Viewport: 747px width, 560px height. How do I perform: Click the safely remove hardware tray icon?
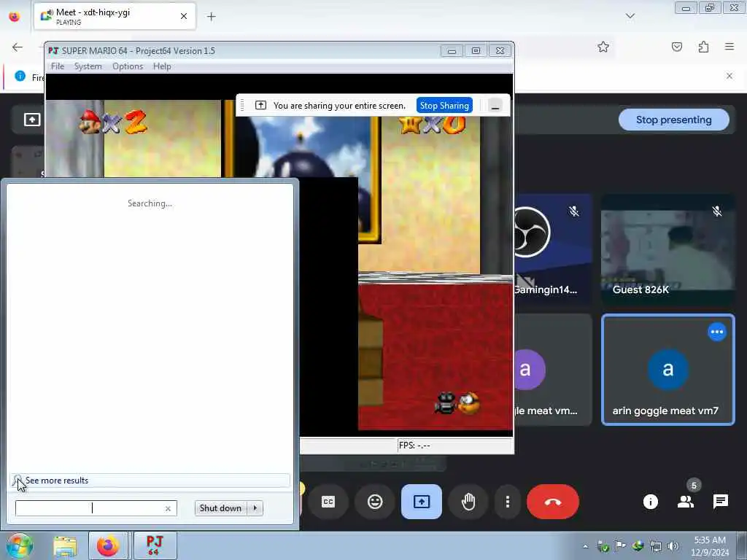[603, 547]
